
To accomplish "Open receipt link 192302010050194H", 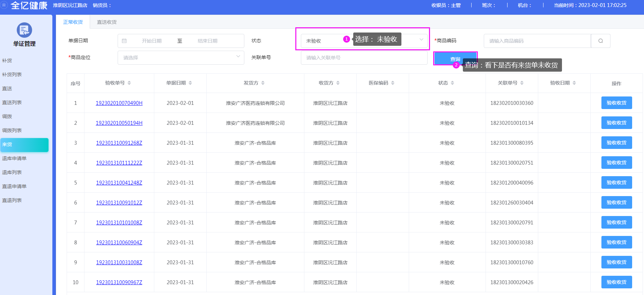I will (119, 123).
